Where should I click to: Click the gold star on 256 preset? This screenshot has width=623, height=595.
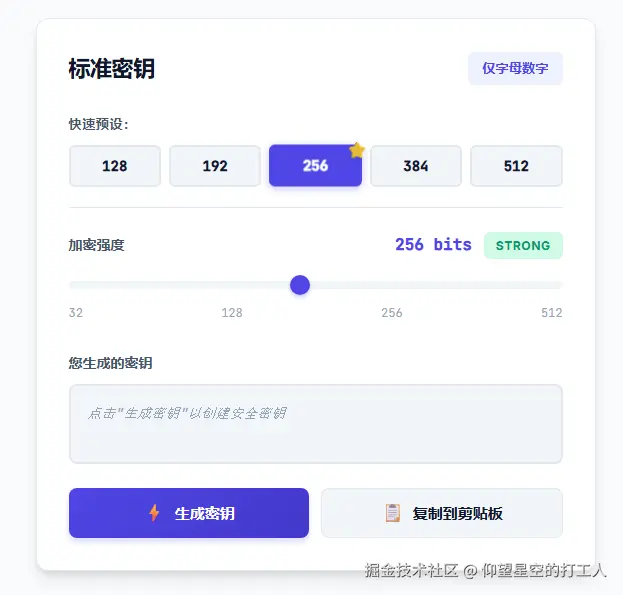pyautogui.click(x=357, y=151)
